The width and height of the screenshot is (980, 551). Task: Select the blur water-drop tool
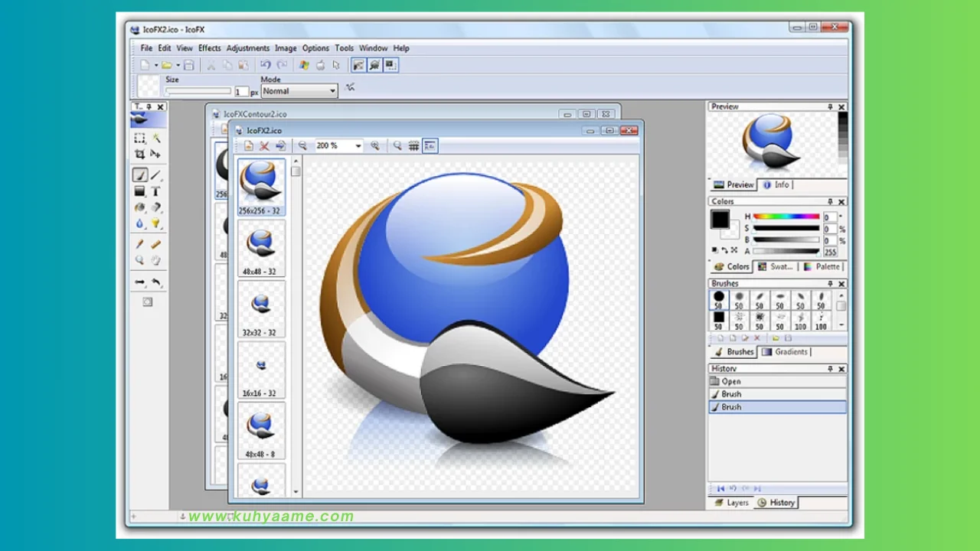tap(139, 223)
